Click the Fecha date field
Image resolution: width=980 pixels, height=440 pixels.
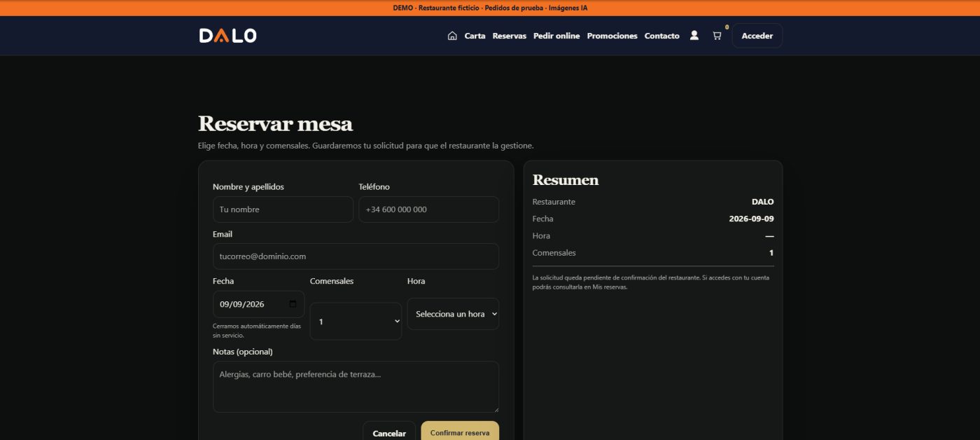click(x=258, y=304)
